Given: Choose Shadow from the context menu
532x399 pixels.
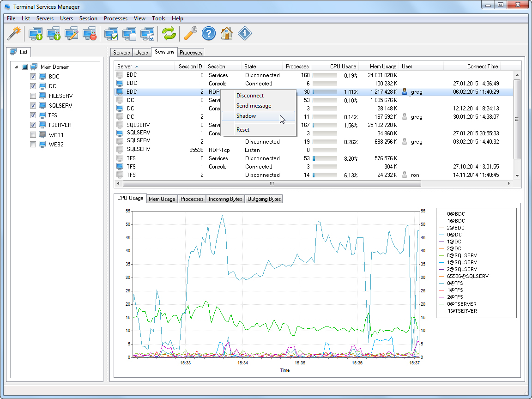Looking at the screenshot, I should pyautogui.click(x=246, y=116).
